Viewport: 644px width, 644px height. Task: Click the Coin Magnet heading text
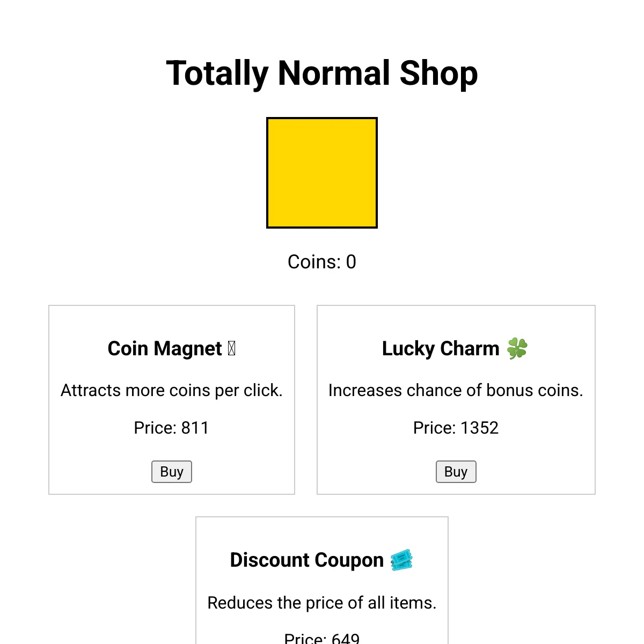(x=165, y=349)
